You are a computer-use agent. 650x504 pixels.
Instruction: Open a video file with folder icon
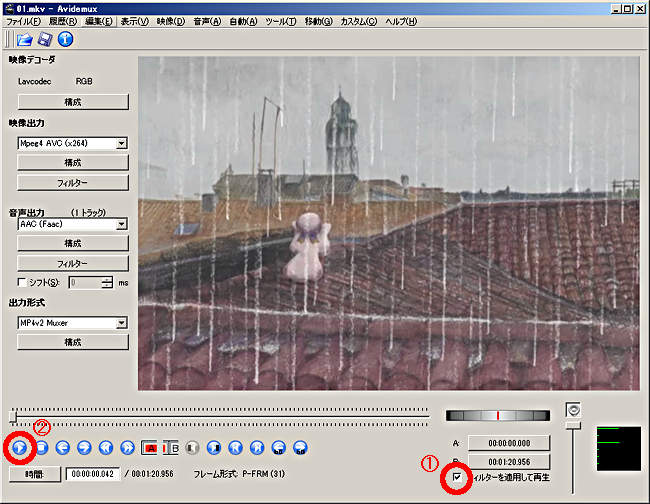coord(25,39)
